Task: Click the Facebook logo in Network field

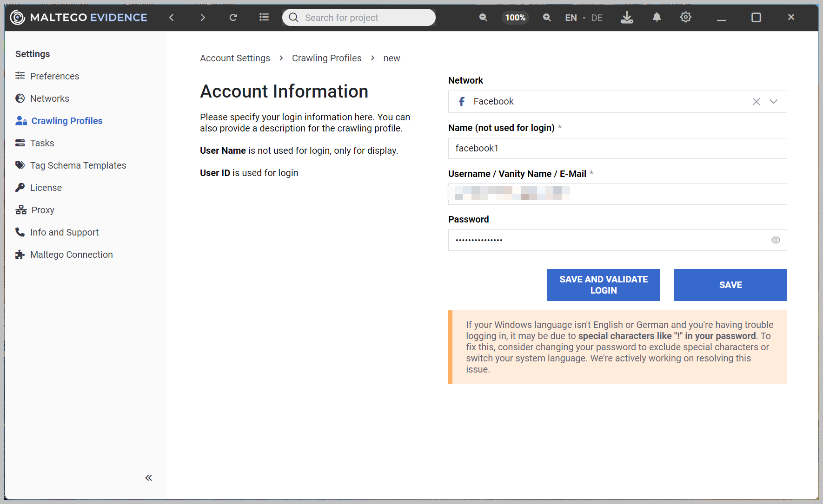Action: pyautogui.click(x=462, y=101)
